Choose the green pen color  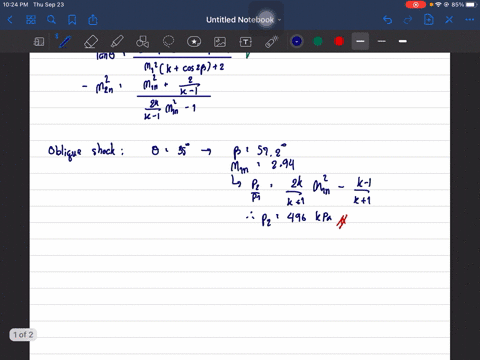pos(318,41)
